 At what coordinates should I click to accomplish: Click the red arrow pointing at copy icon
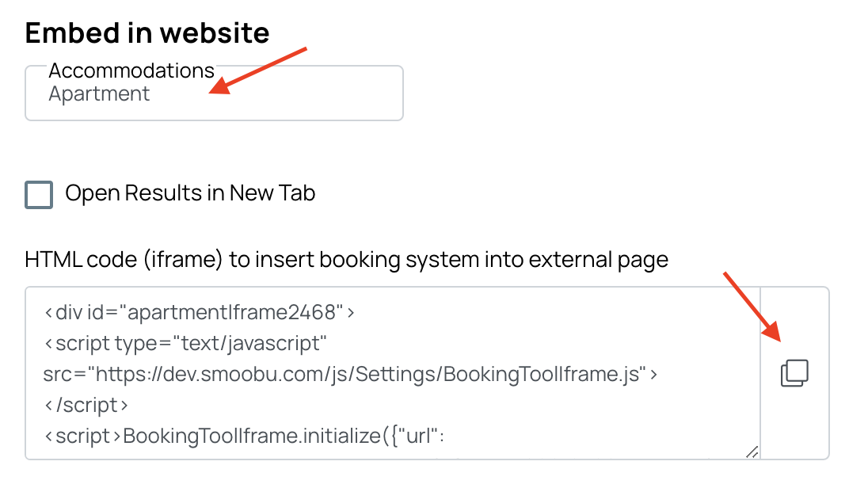[x=752, y=307]
